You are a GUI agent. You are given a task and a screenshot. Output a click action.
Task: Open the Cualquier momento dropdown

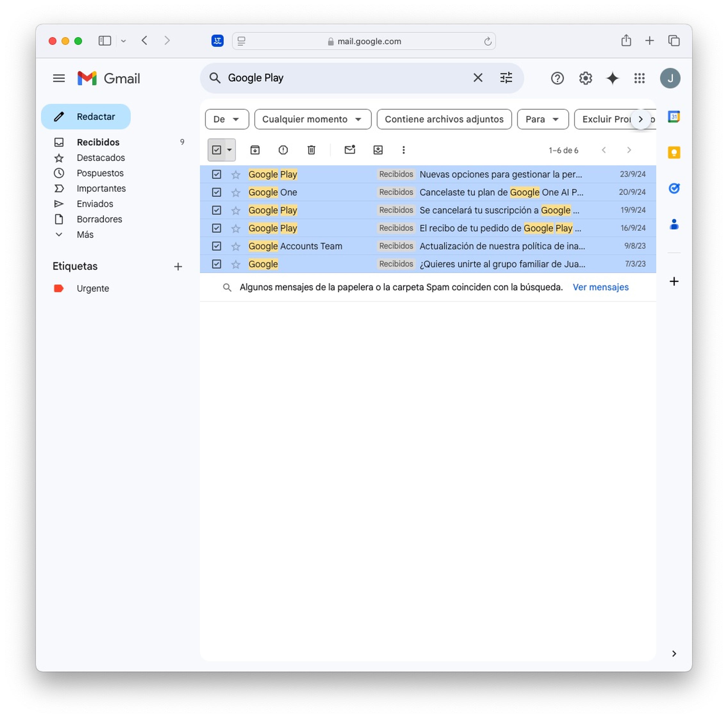click(313, 119)
